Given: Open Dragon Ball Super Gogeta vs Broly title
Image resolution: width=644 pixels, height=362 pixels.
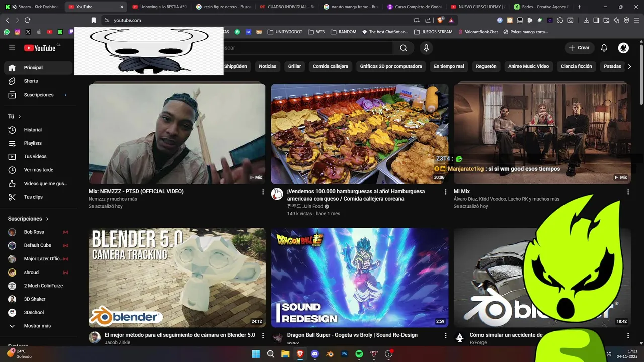Looking at the screenshot, I should click(x=352, y=335).
